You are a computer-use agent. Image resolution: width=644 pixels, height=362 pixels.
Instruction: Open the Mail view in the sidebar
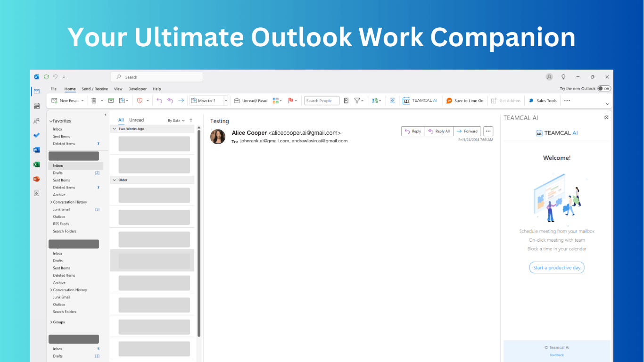(x=36, y=91)
